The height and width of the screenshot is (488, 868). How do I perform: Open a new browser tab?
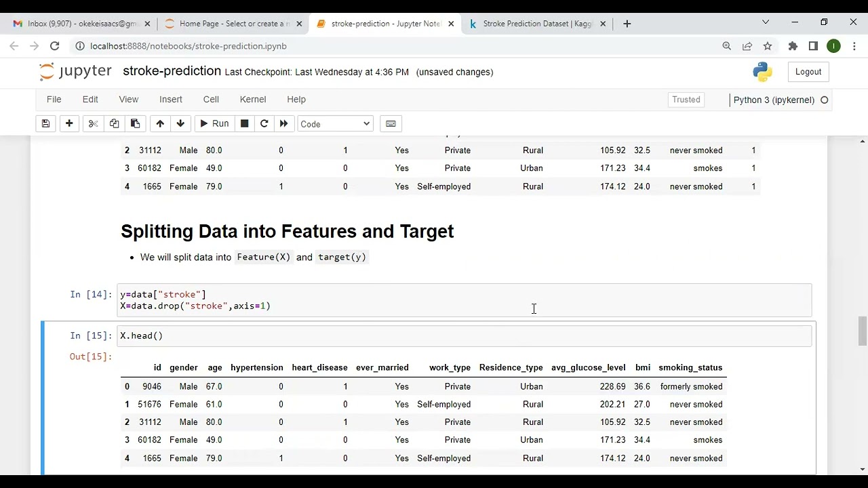pos(627,24)
